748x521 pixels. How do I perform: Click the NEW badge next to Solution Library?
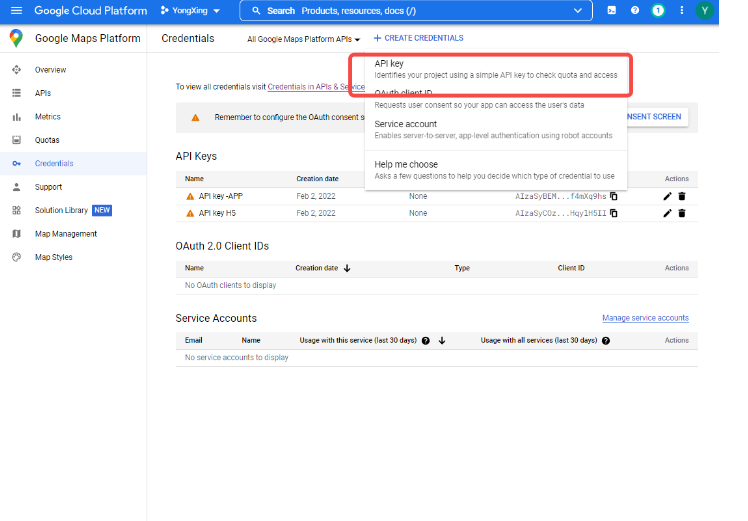click(x=102, y=210)
